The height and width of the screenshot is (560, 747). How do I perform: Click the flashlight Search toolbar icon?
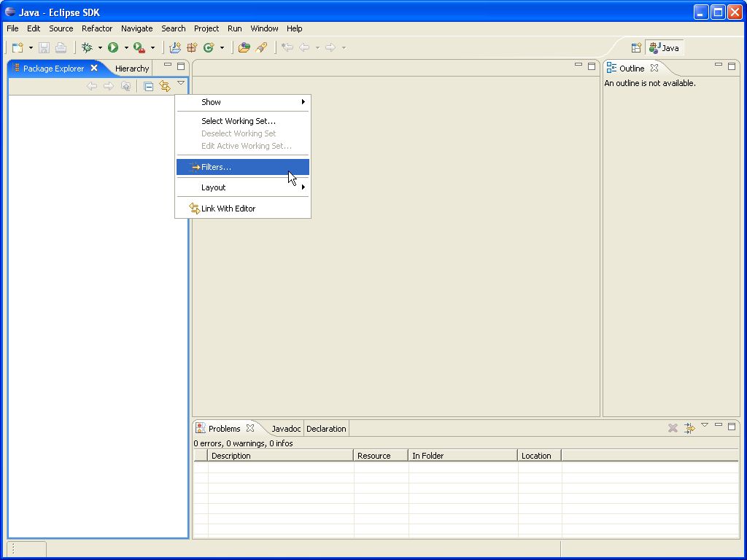(261, 48)
